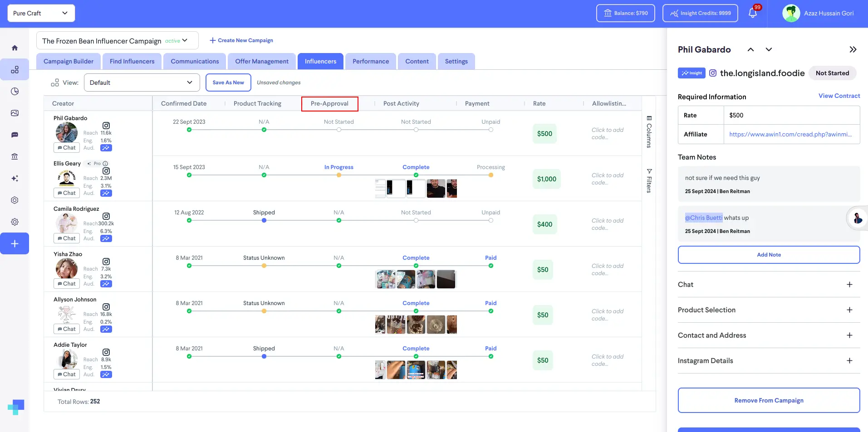868x432 pixels.
Task: Go to previous creator with up chevron
Action: coord(750,49)
